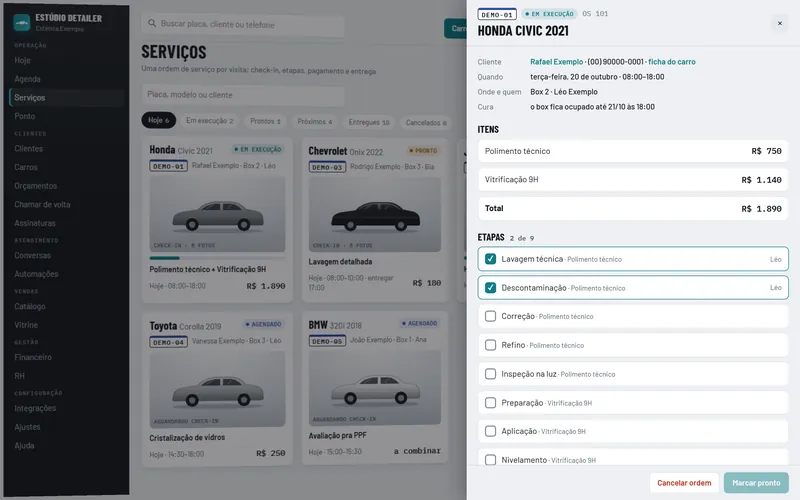Open the ficha do carro link
The image size is (800, 500).
(x=672, y=62)
